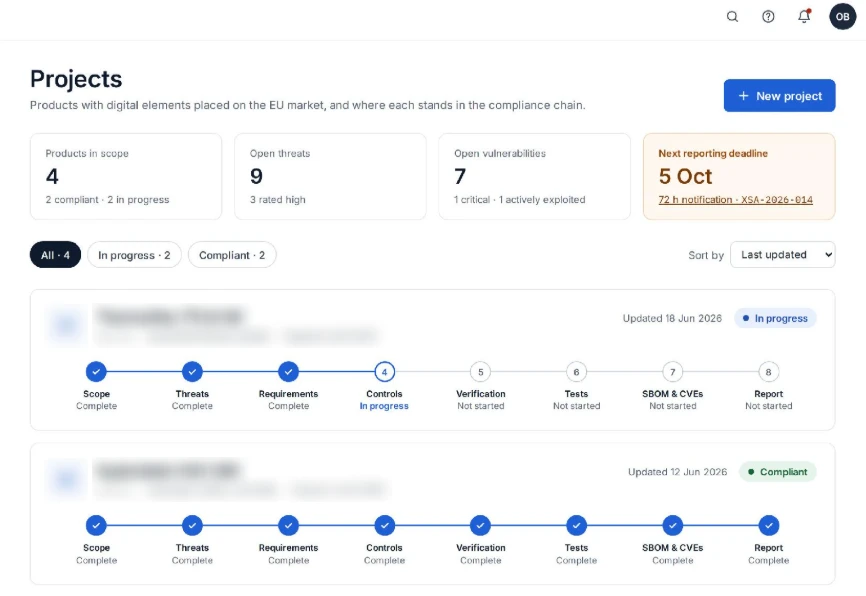Screen dimensions: 866x596
Task: Click the 'Projects' page heading
Action: [76, 79]
